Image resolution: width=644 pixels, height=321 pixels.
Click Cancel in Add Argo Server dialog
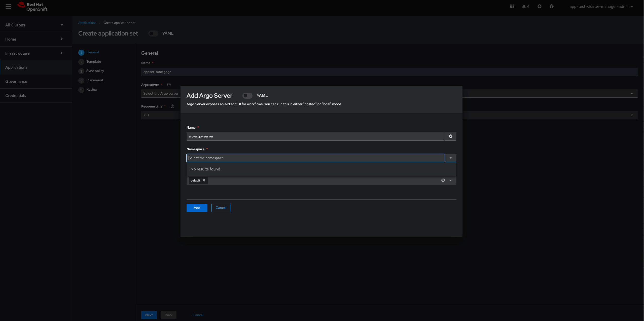(221, 208)
